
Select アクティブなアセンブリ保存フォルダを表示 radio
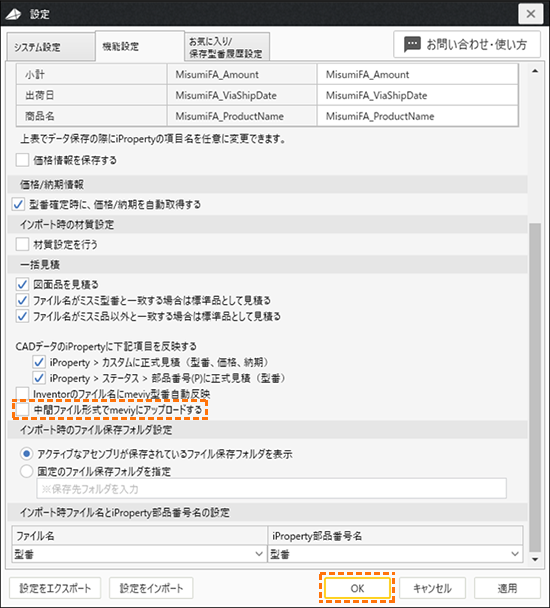tap(26, 453)
